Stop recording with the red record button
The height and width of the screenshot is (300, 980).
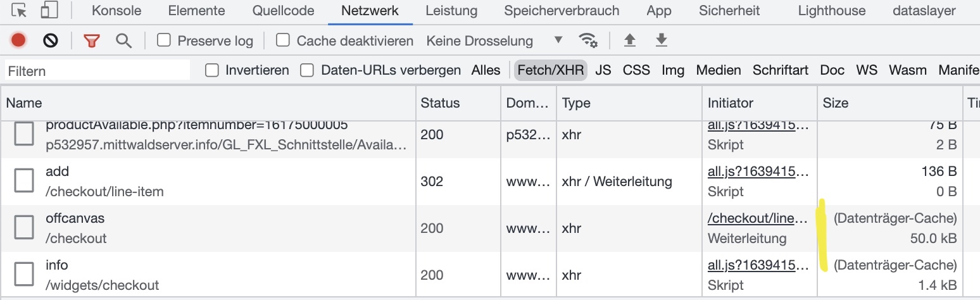click(x=18, y=41)
